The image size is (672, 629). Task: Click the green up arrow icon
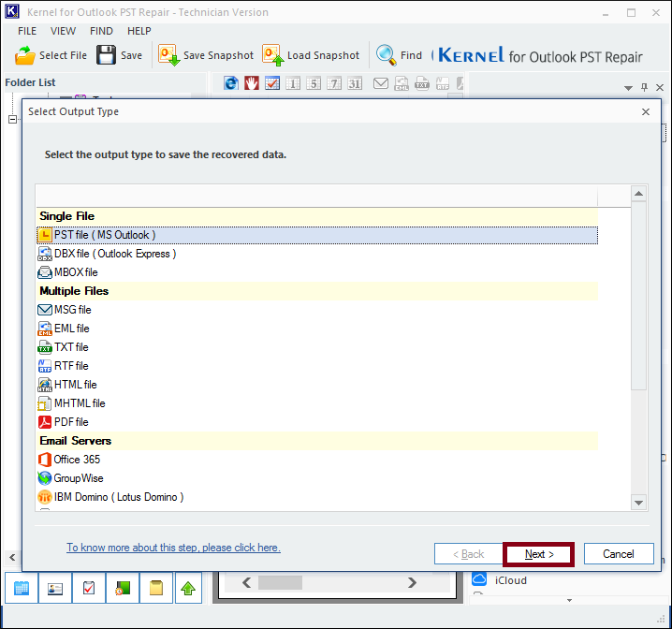pyautogui.click(x=189, y=589)
